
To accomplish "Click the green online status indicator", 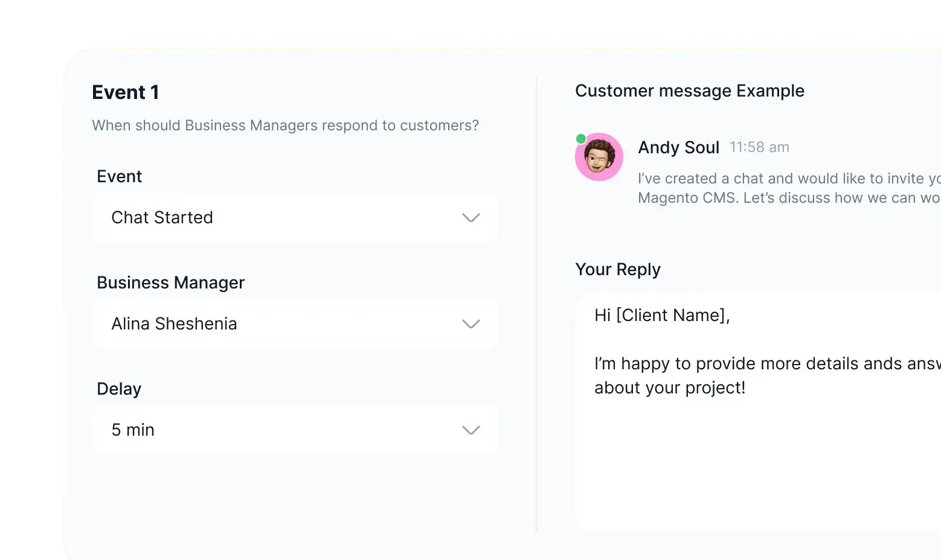I will [x=582, y=138].
